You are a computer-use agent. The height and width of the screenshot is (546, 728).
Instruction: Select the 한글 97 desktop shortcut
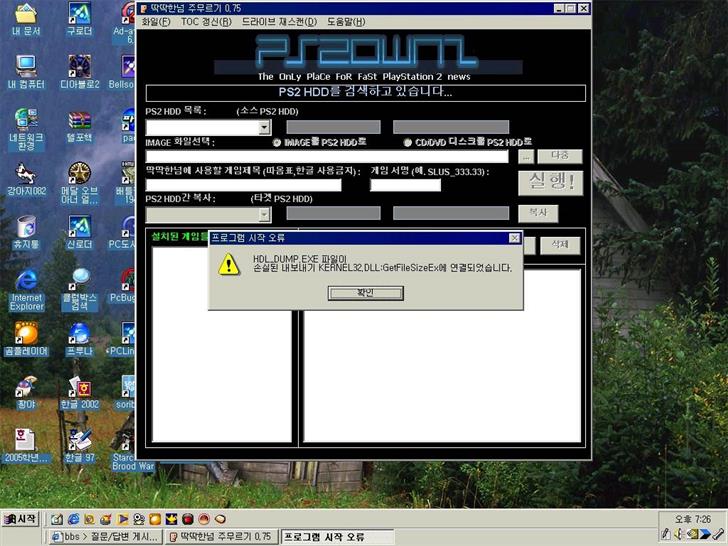79,446
